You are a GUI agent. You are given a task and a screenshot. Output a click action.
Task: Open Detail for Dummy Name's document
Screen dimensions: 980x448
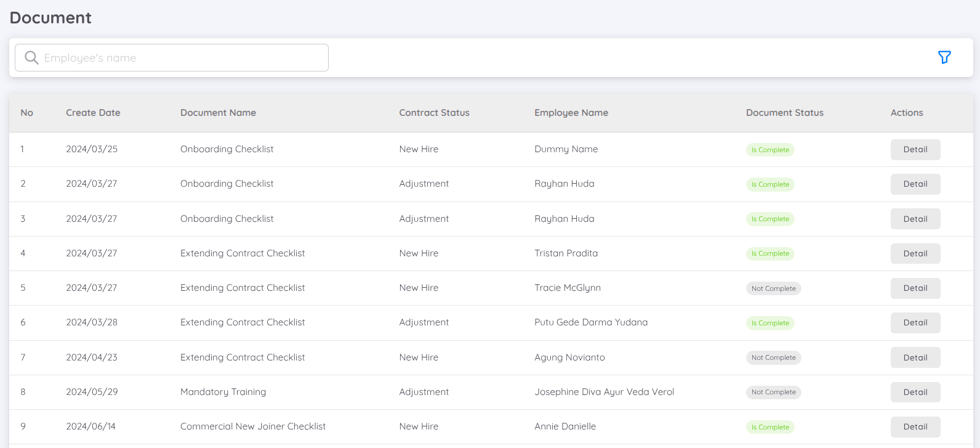click(x=915, y=150)
